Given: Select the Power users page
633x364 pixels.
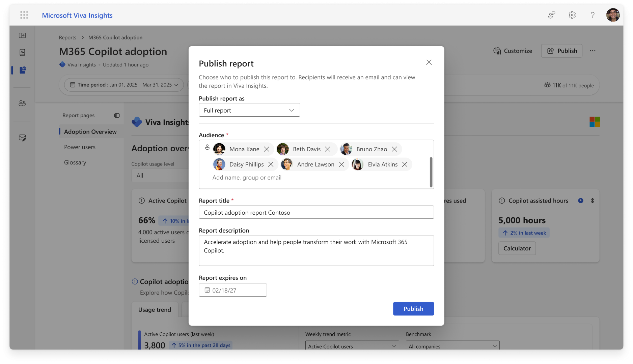Looking at the screenshot, I should (80, 147).
